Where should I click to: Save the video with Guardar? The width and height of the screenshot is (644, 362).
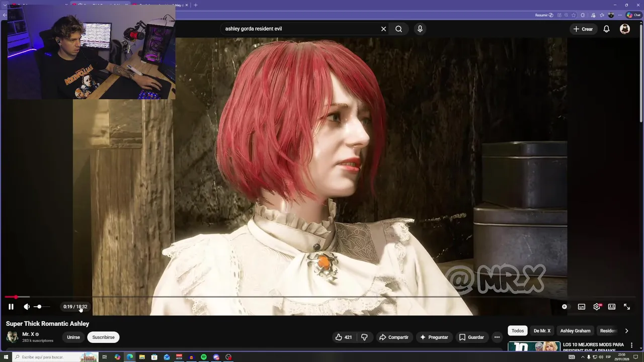click(471, 337)
